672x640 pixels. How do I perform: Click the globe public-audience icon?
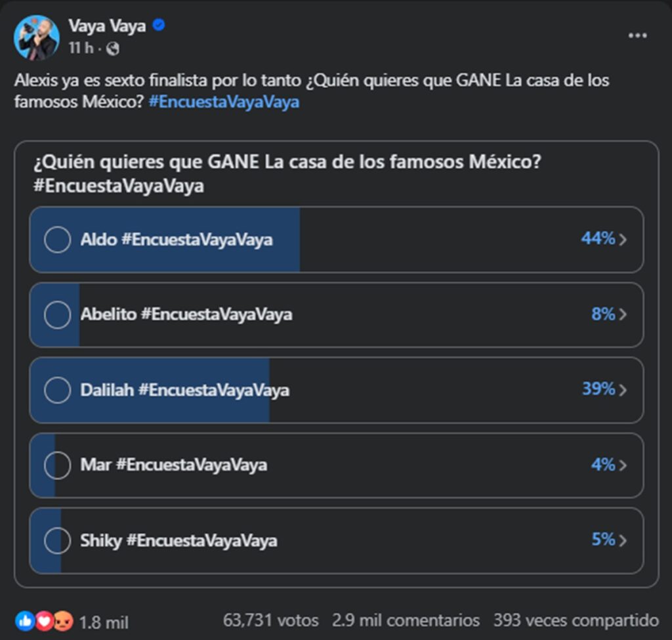pyautogui.click(x=113, y=49)
